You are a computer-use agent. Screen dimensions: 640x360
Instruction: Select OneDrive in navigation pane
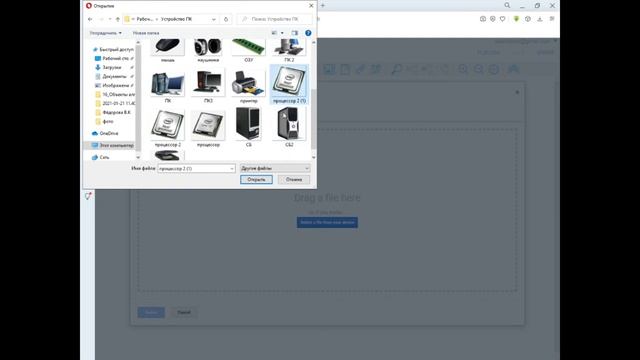point(105,133)
